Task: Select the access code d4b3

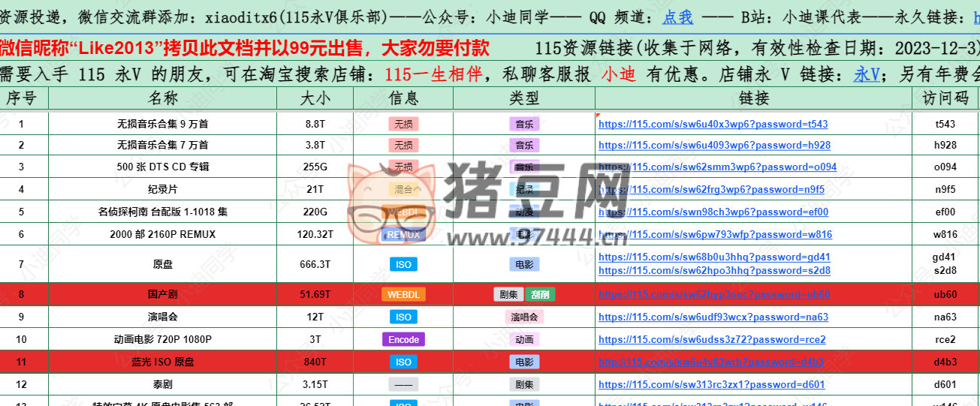Action: tap(945, 362)
